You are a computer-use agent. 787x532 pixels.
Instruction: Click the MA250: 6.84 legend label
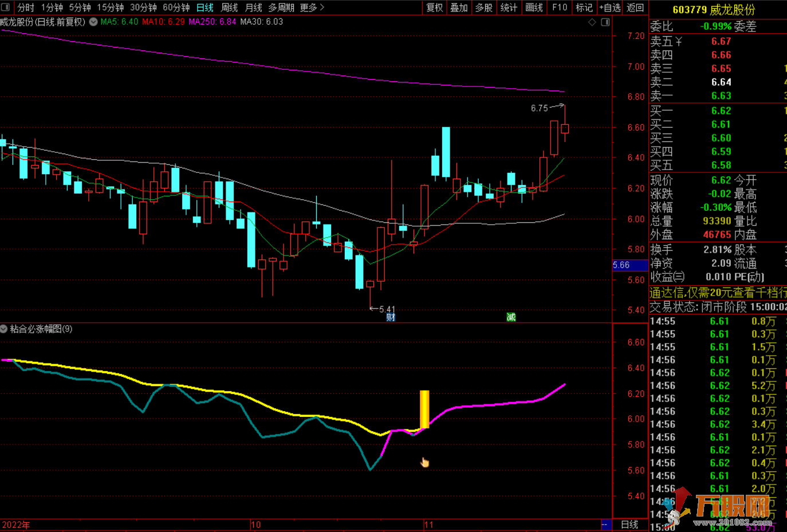coord(213,22)
